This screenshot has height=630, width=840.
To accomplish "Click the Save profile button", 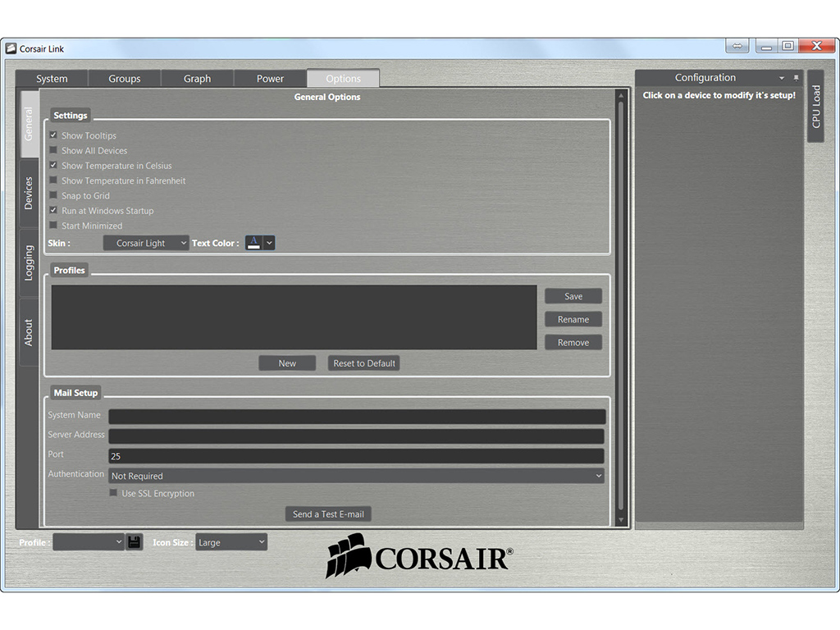I will pos(573,296).
